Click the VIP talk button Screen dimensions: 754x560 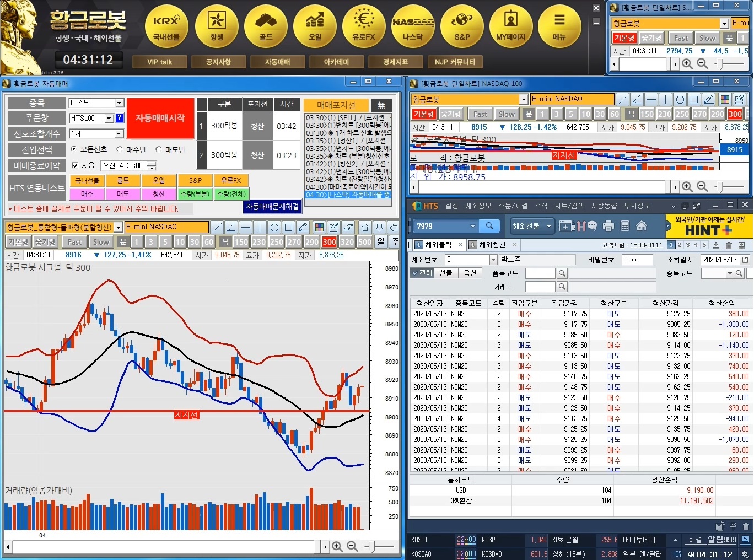[x=160, y=62]
